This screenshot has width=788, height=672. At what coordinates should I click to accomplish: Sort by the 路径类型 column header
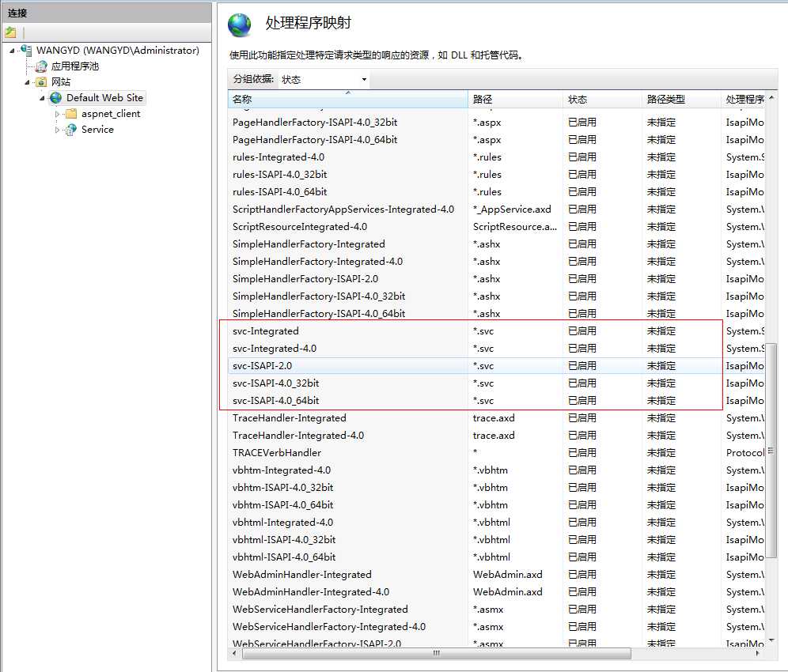681,100
